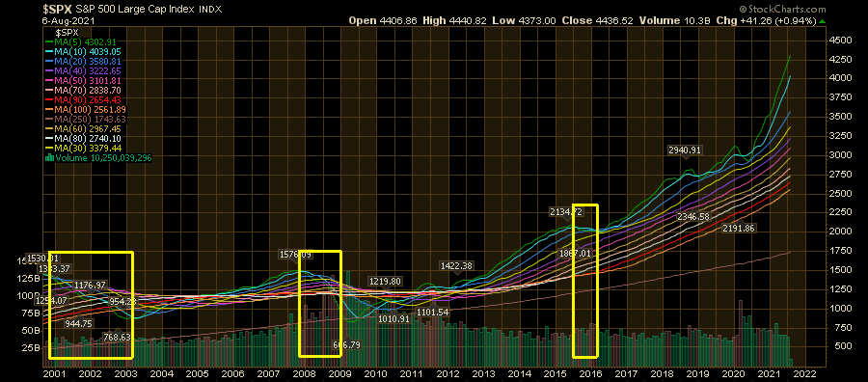868x382 pixels.
Task: Select the MA(50) 3101.81 legend entry
Action: tap(84, 80)
